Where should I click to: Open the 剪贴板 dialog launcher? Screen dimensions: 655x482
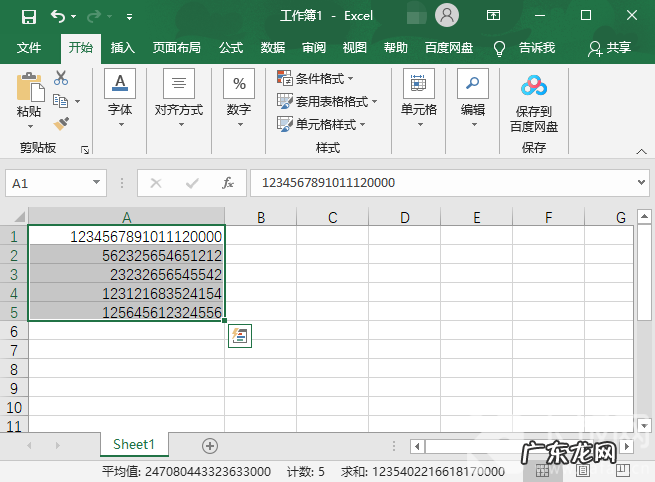pos(85,150)
